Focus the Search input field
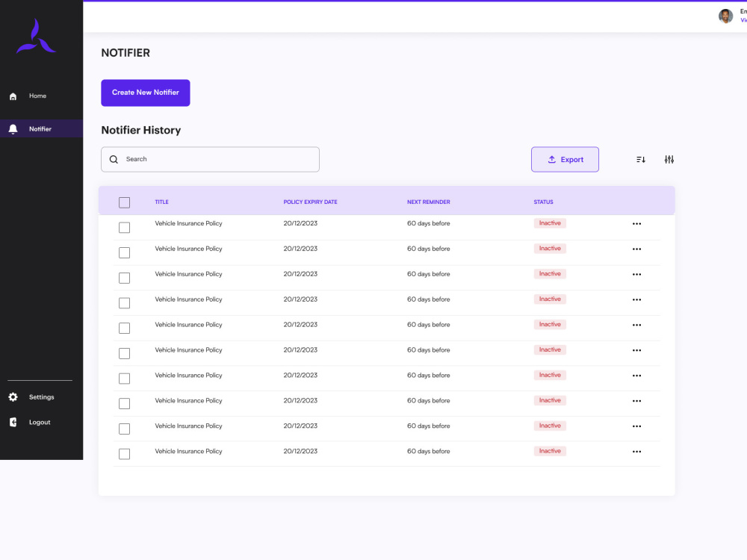747x560 pixels. coord(210,160)
